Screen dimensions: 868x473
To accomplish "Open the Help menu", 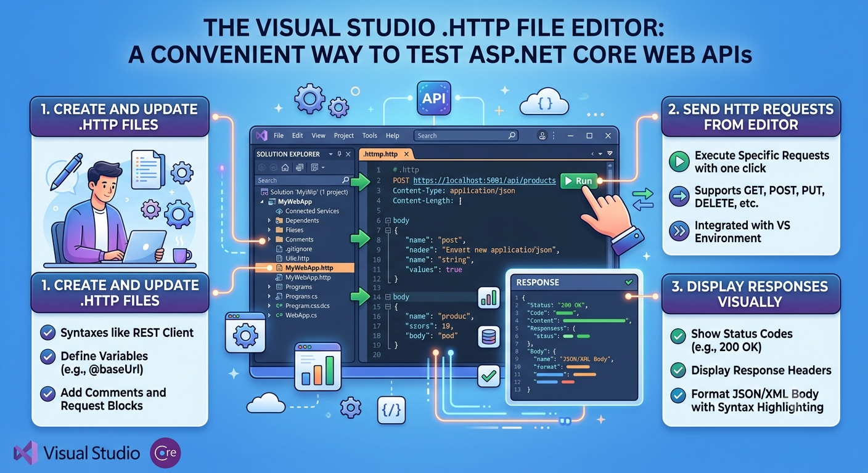I will click(393, 135).
